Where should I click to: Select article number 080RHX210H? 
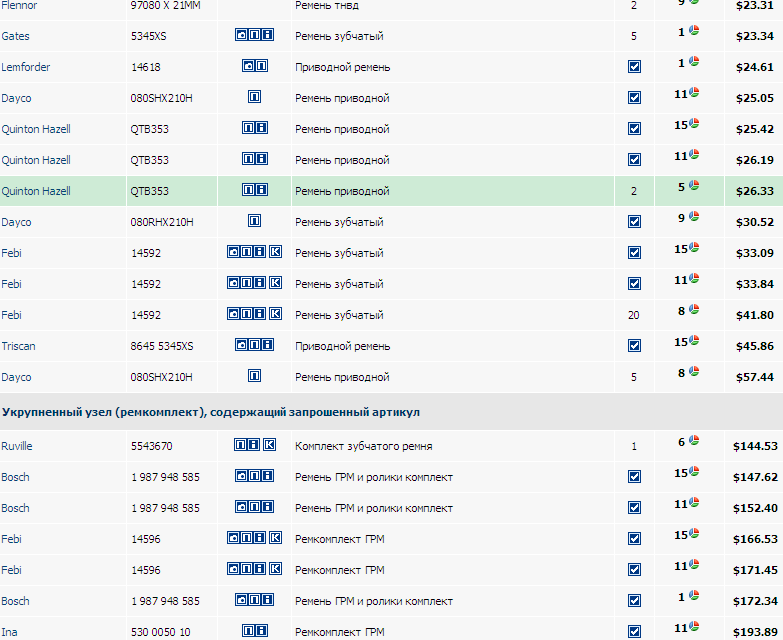[162, 222]
